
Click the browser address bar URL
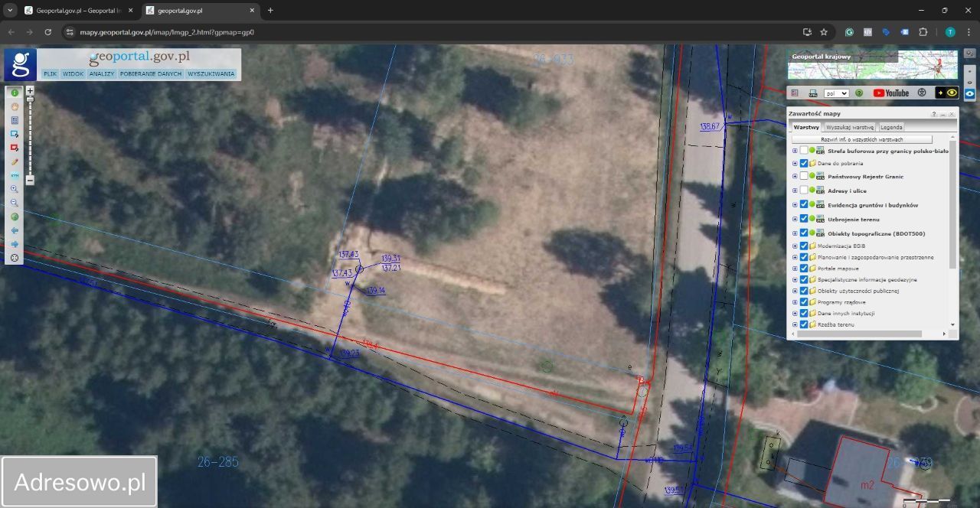coord(166,32)
